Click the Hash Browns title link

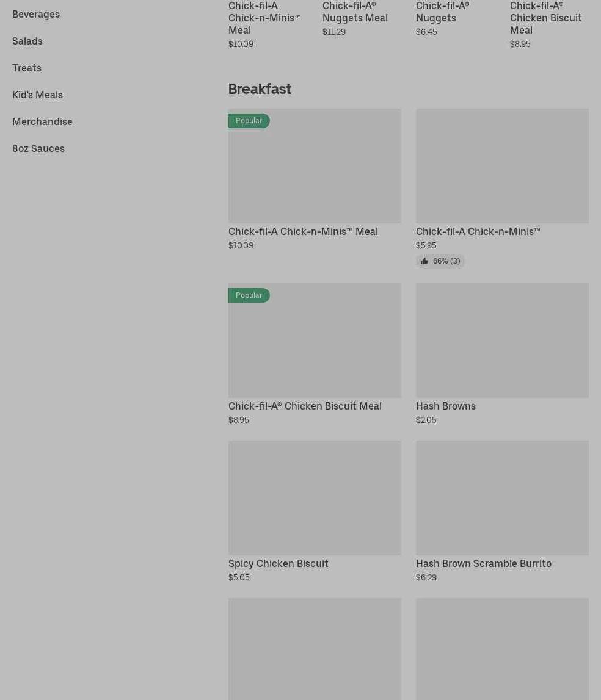tap(445, 406)
